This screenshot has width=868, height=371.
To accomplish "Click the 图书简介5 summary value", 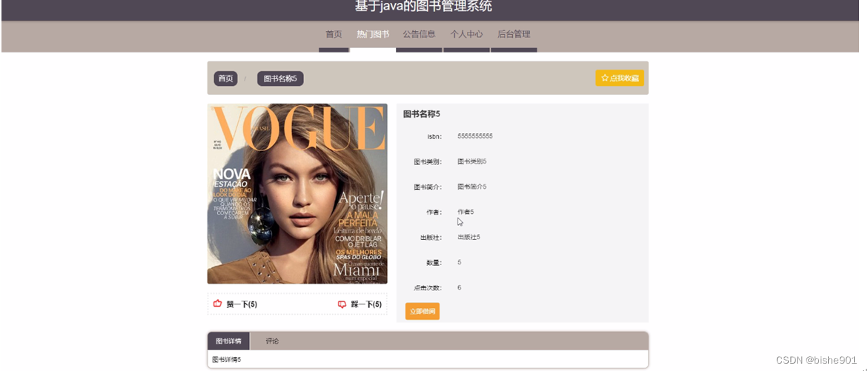I will [x=471, y=187].
